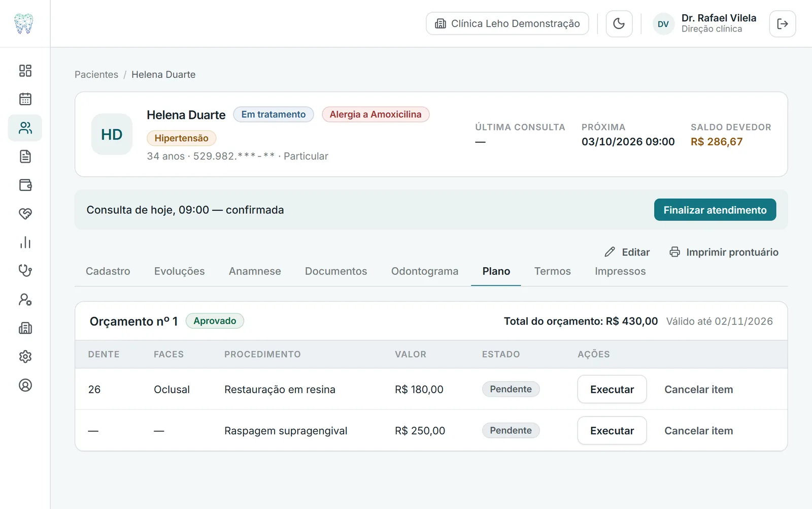
Task: Click the heart handshake icon in sidebar
Action: [25, 213]
